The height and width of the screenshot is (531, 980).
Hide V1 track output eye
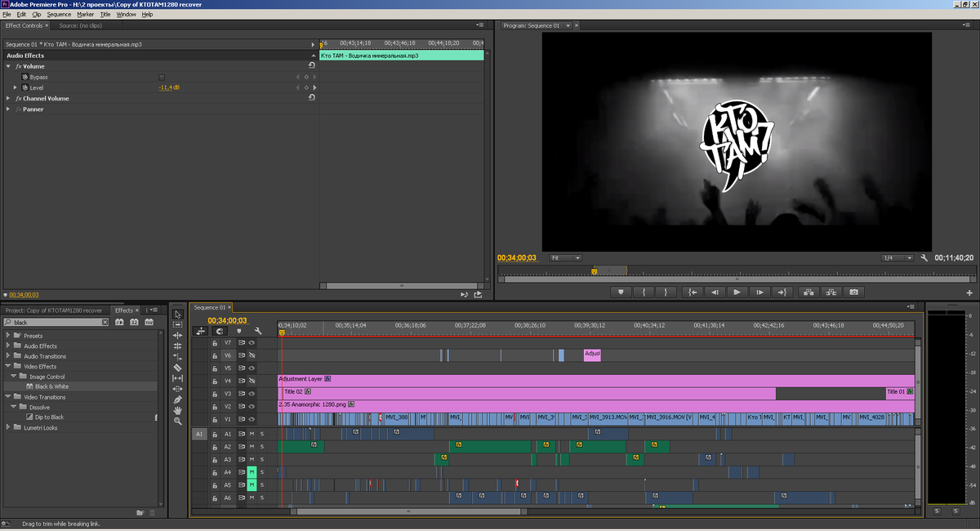click(x=252, y=419)
